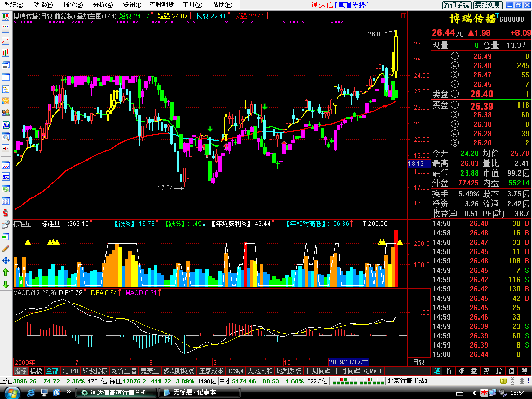Viewport: 532px width, 399px height.
Task: Select the 庄家成本 tab
Action: pyautogui.click(x=211, y=371)
